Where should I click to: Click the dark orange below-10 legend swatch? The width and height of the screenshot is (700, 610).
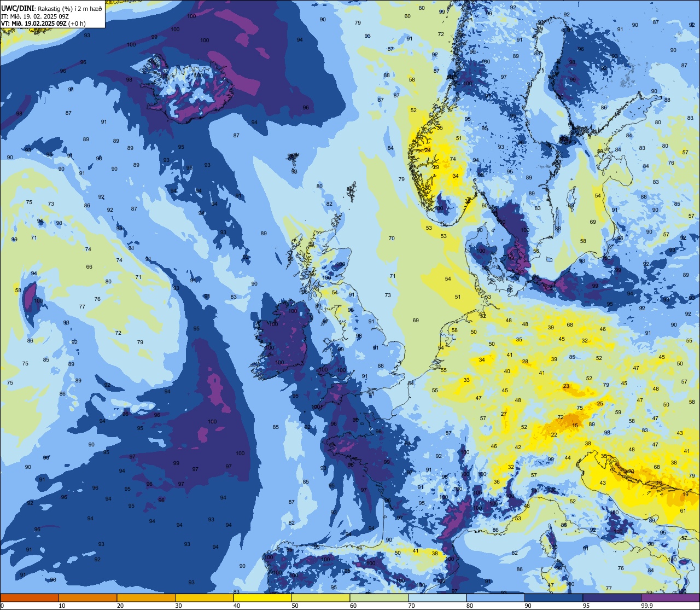click(x=30, y=597)
